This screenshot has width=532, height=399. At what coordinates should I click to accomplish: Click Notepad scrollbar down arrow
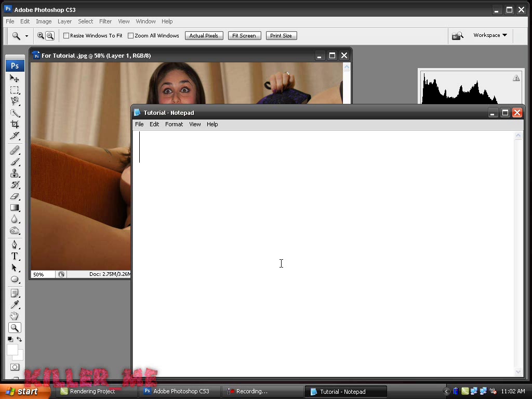[518, 371]
